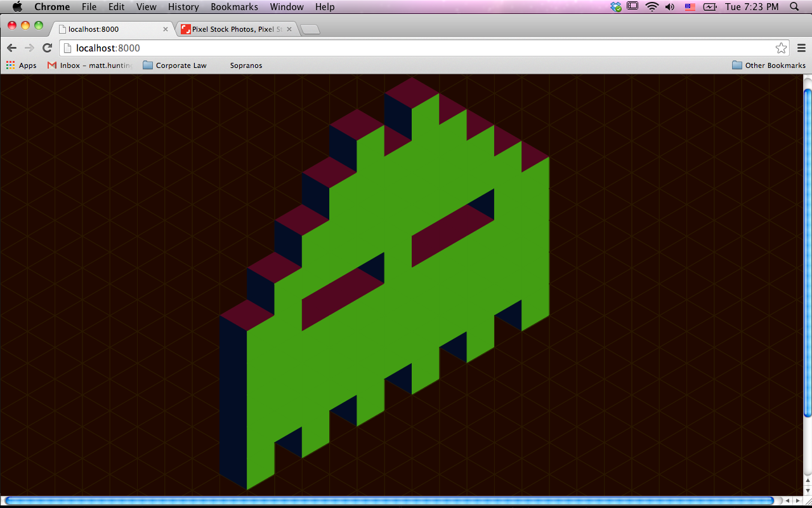Click the address bar showing localhost:8000
Screen dimensions: 812x508
(412, 48)
